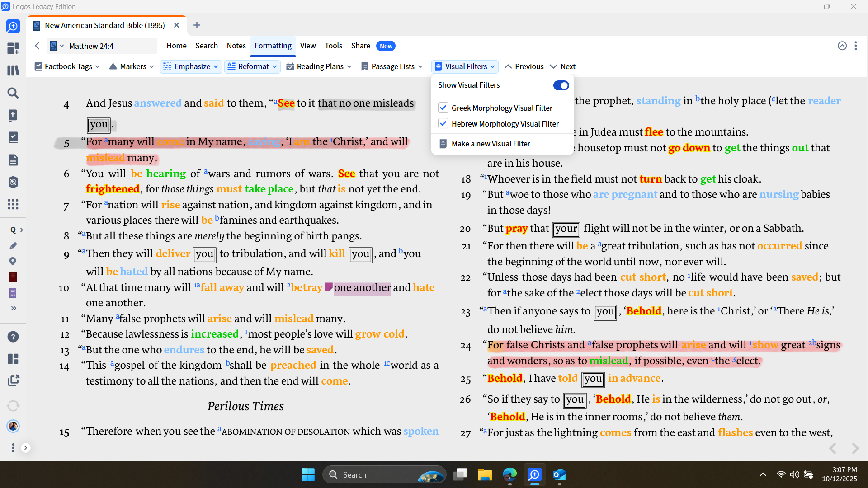Click the sync refresh icon

click(13, 405)
